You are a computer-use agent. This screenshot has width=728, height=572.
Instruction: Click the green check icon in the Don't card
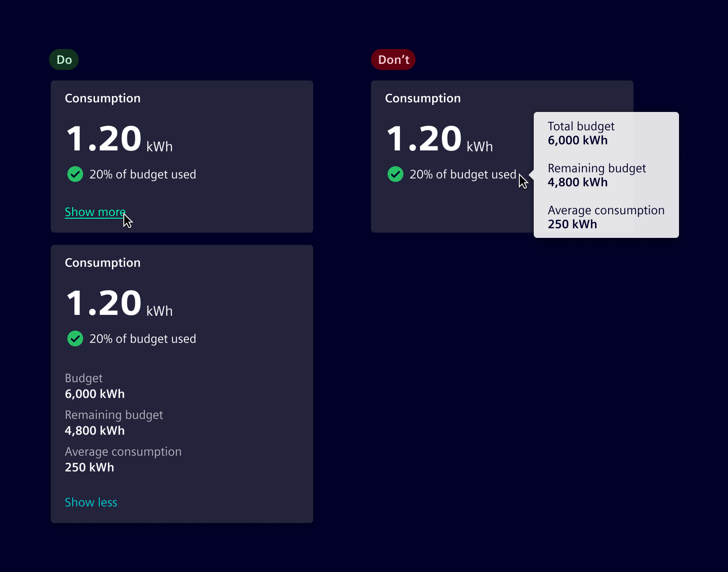pyautogui.click(x=395, y=174)
